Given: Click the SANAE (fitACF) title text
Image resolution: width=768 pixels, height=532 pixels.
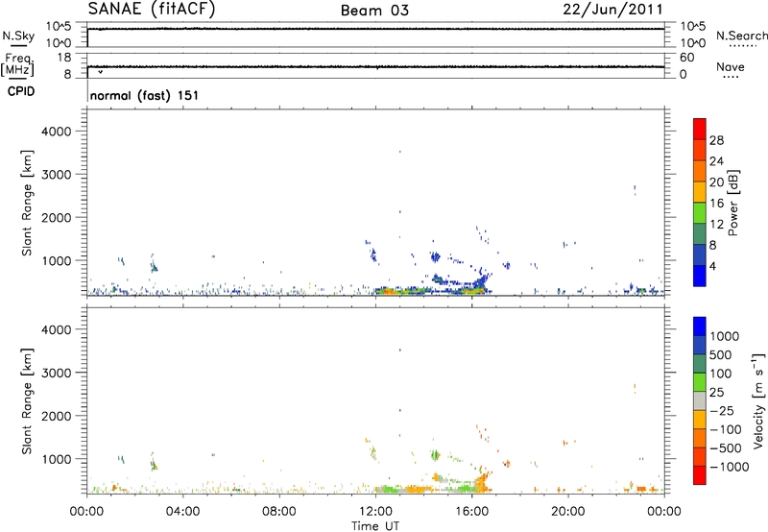Looking at the screenshot, I should tap(152, 10).
